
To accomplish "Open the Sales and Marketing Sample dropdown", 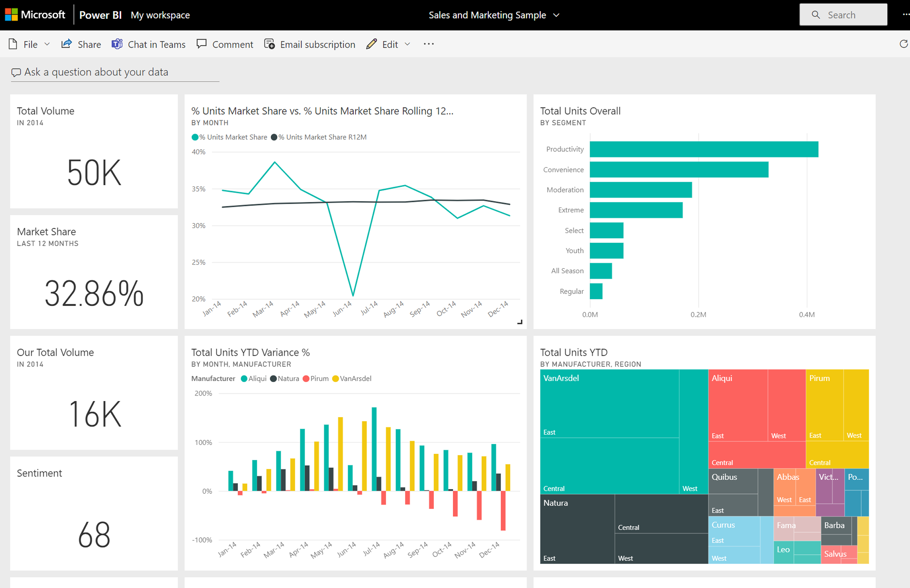I will tap(557, 15).
